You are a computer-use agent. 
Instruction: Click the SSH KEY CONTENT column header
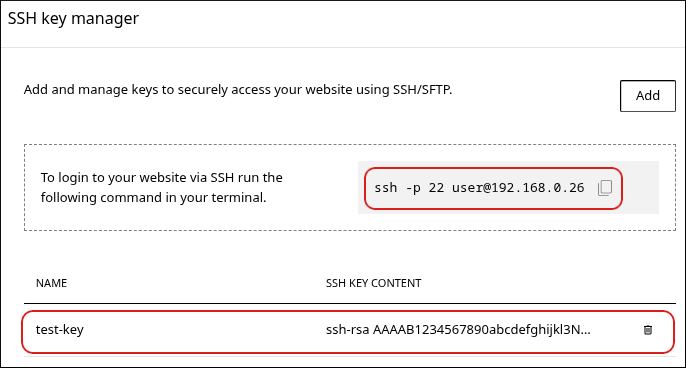[x=373, y=283]
